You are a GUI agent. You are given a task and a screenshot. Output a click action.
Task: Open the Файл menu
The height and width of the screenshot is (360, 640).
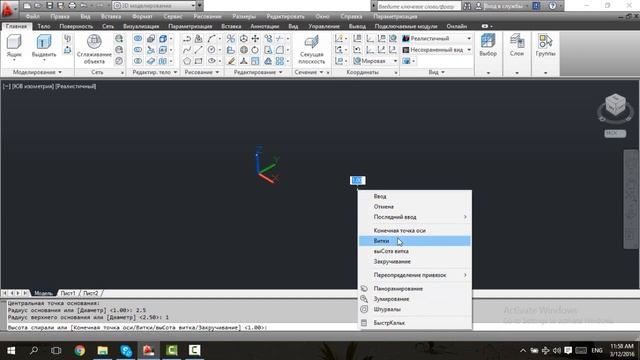click(x=33, y=16)
